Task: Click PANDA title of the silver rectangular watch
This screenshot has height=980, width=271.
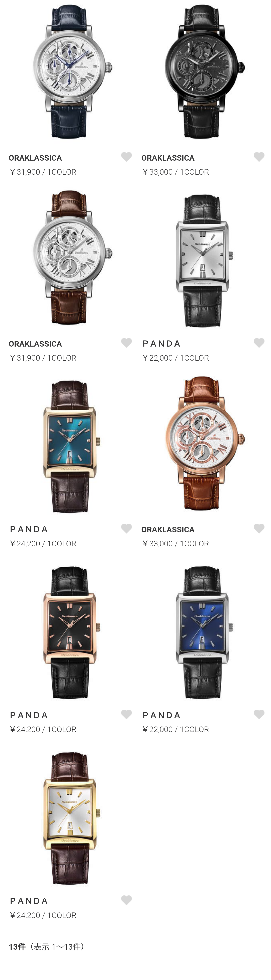Action: pyautogui.click(x=161, y=344)
